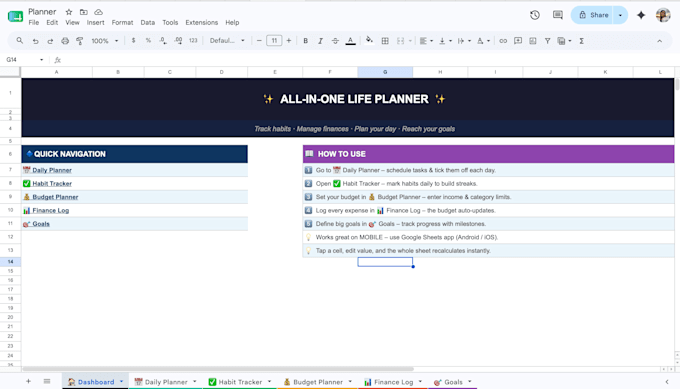Open the Format menu
Viewport: 680px width, 389px height.
point(122,23)
